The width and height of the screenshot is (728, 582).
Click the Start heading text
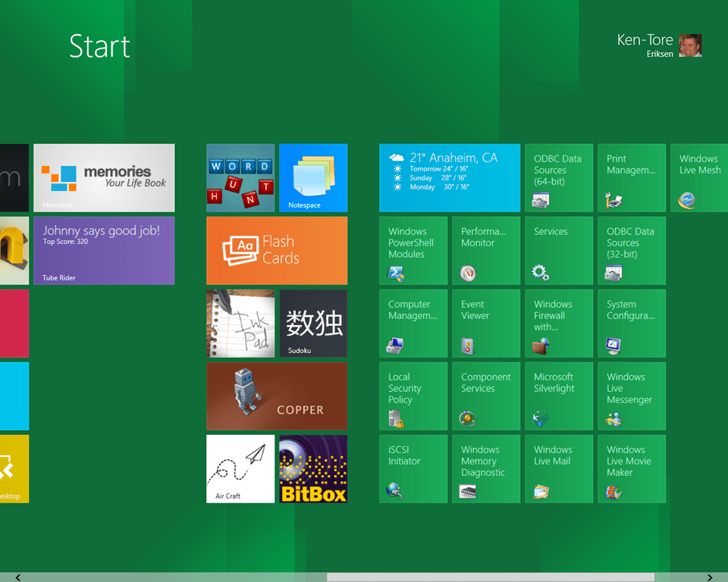click(x=99, y=46)
